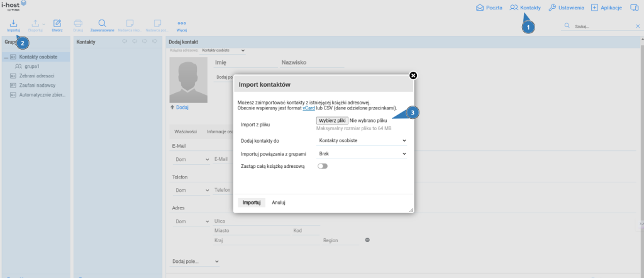This screenshot has width=644, height=278.
Task: Go to first page of Kontakty list
Action: 125,42
